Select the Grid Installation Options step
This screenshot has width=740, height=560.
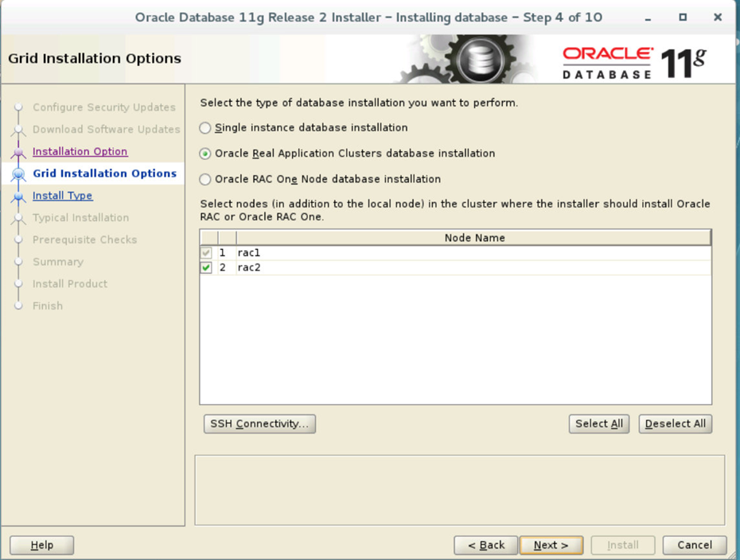(104, 173)
